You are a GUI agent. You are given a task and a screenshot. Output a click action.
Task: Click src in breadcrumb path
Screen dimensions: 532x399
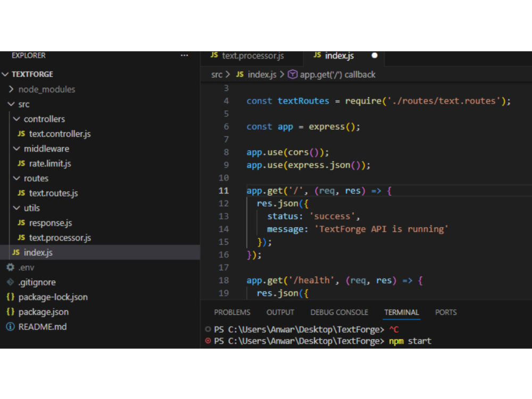pos(217,74)
